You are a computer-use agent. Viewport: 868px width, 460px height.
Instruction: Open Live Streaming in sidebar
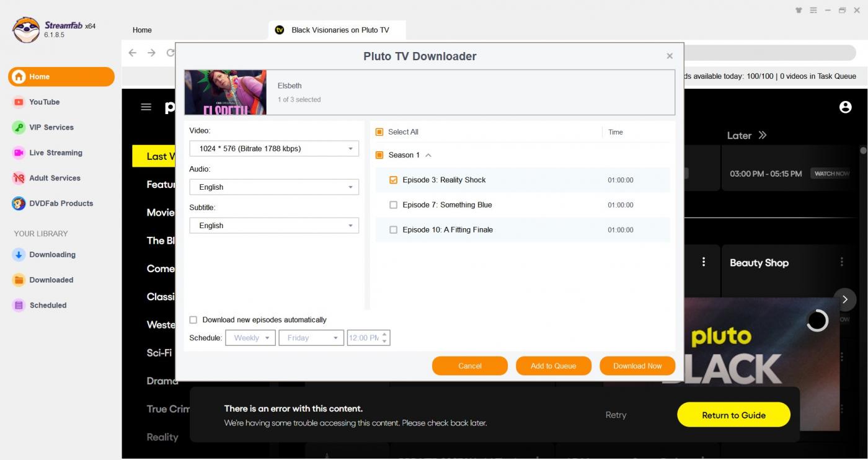pyautogui.click(x=55, y=153)
